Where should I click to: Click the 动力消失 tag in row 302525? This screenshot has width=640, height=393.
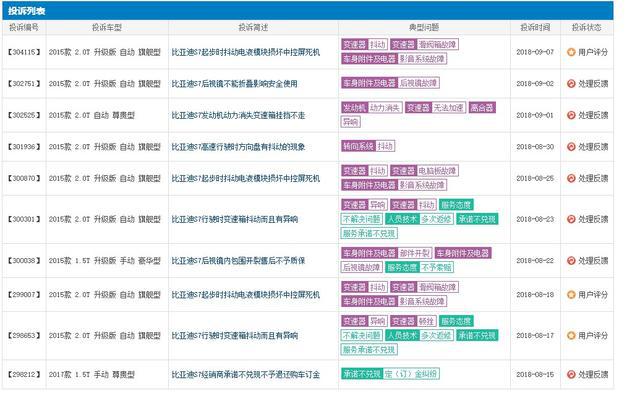click(x=385, y=108)
